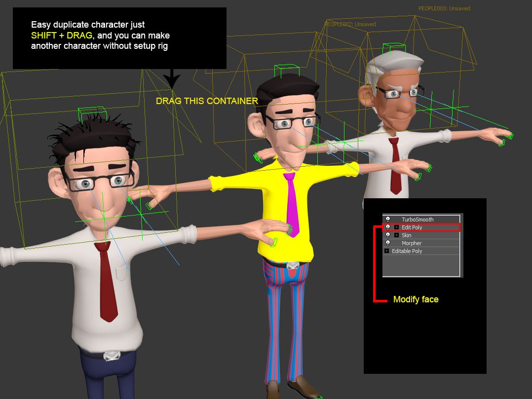Choose the Skin modifier in stack

pos(406,235)
